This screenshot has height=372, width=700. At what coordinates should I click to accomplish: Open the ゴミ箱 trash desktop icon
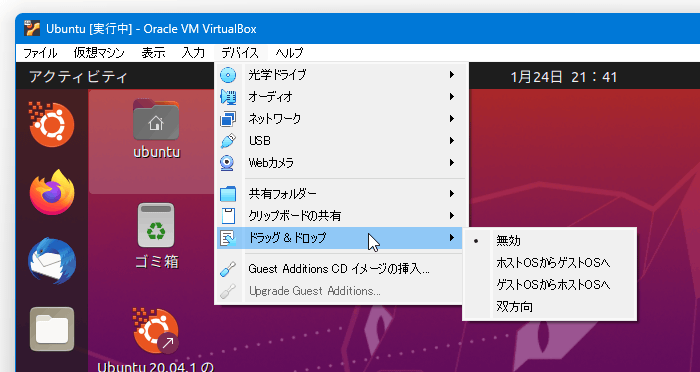[156, 236]
